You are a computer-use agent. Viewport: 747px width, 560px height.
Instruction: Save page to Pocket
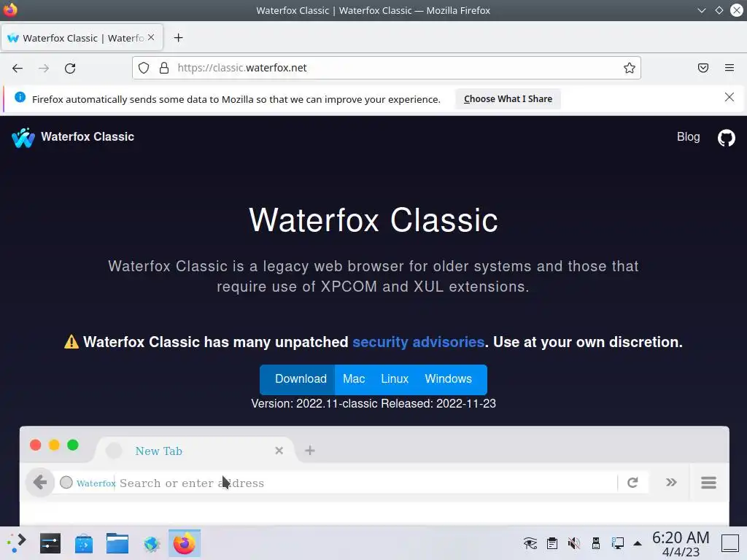[x=703, y=68]
